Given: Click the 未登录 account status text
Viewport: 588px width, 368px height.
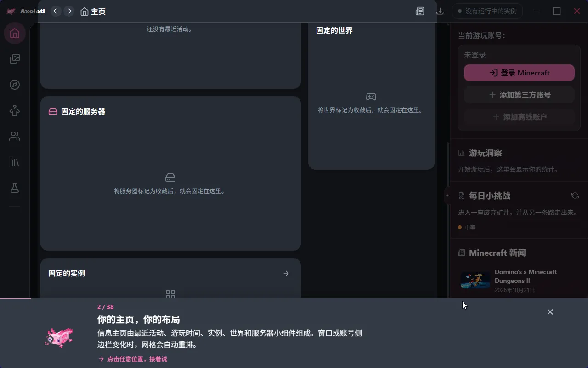Looking at the screenshot, I should pos(475,55).
